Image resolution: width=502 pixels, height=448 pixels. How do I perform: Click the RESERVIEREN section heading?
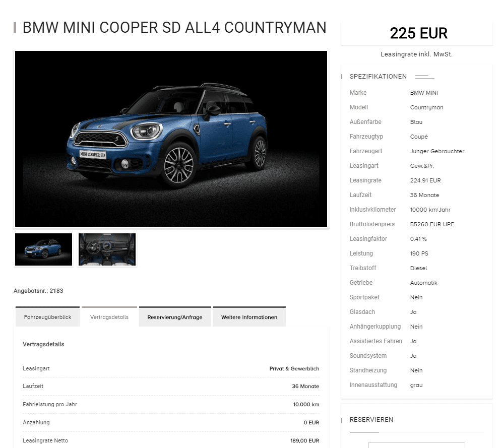click(x=371, y=419)
